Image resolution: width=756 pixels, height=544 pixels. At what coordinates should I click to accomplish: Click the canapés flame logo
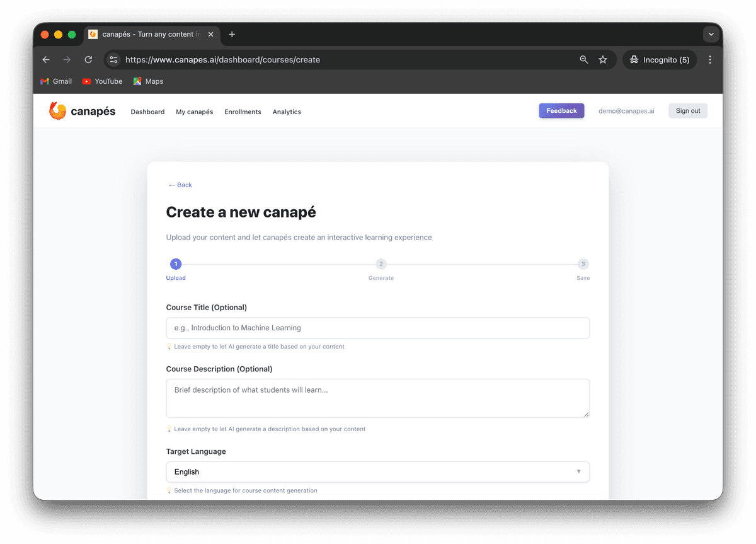(x=57, y=110)
